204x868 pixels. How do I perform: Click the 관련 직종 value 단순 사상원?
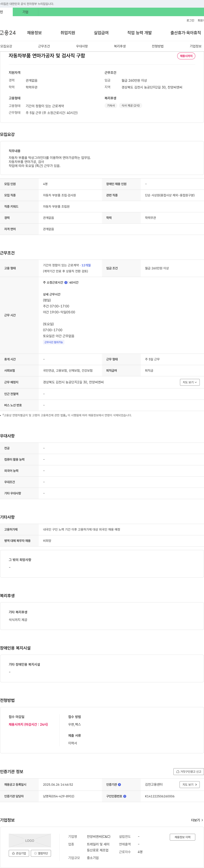[170, 195]
